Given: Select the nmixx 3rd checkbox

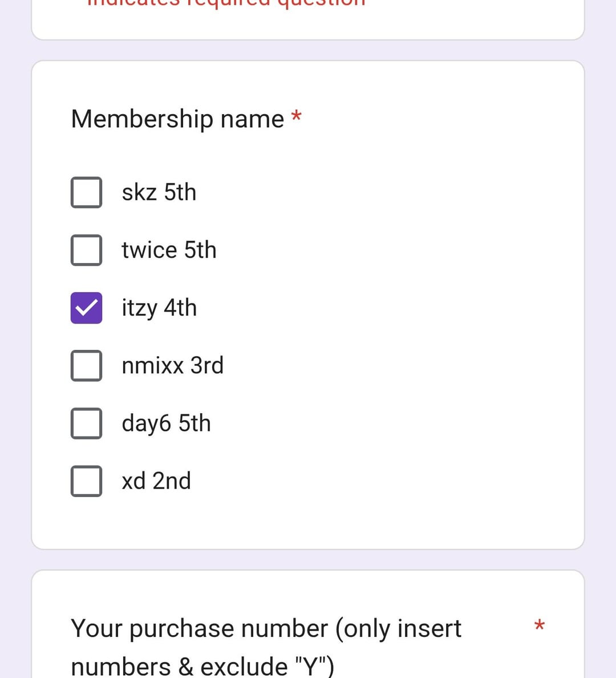Looking at the screenshot, I should [x=86, y=366].
